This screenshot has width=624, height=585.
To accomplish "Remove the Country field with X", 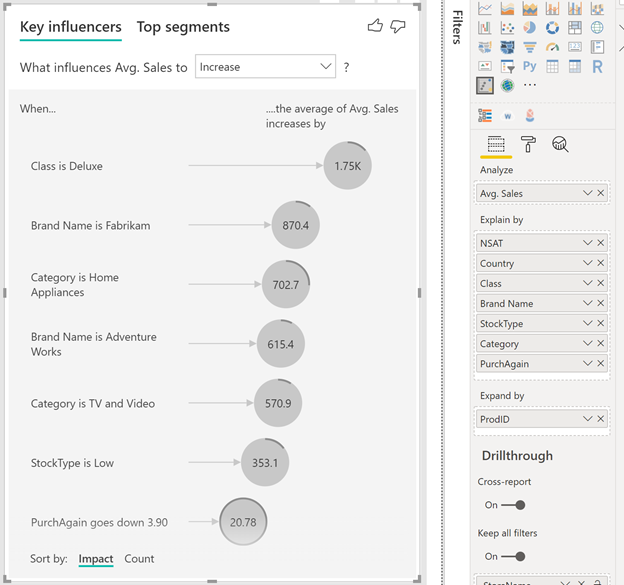I will coord(601,263).
